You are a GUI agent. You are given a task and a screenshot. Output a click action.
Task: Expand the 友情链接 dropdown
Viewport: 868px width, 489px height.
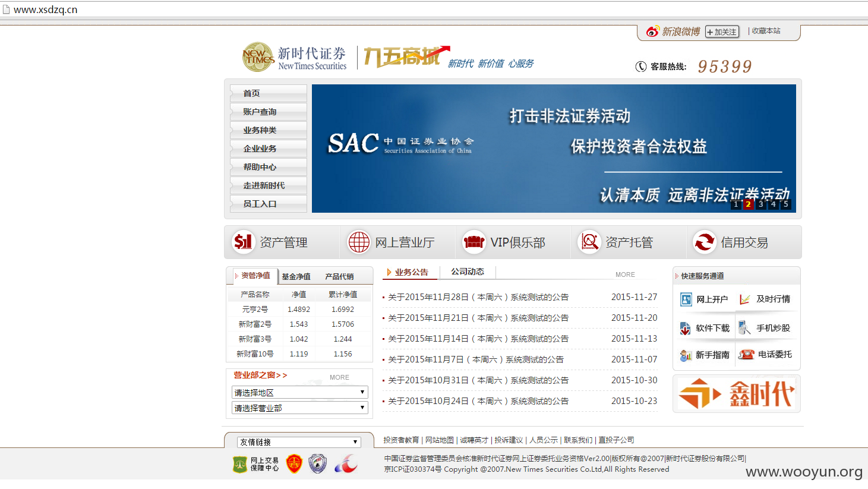tap(299, 442)
